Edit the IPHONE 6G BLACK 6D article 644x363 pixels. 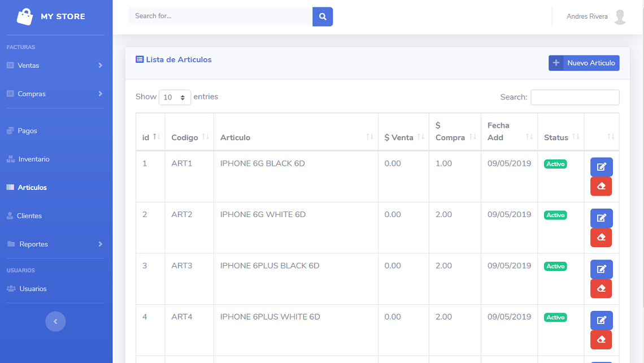(x=601, y=167)
